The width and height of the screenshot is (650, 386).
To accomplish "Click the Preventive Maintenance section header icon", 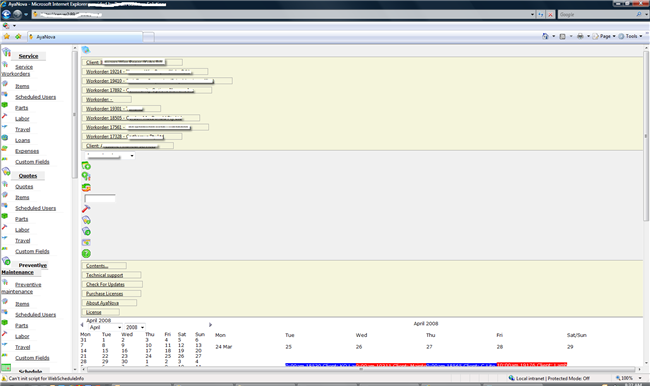I will (6, 261).
